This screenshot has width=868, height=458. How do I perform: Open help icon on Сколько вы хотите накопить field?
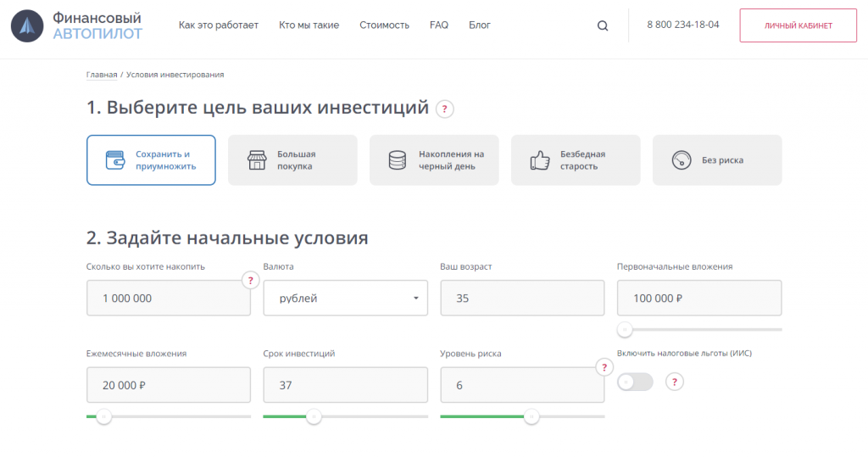(251, 280)
